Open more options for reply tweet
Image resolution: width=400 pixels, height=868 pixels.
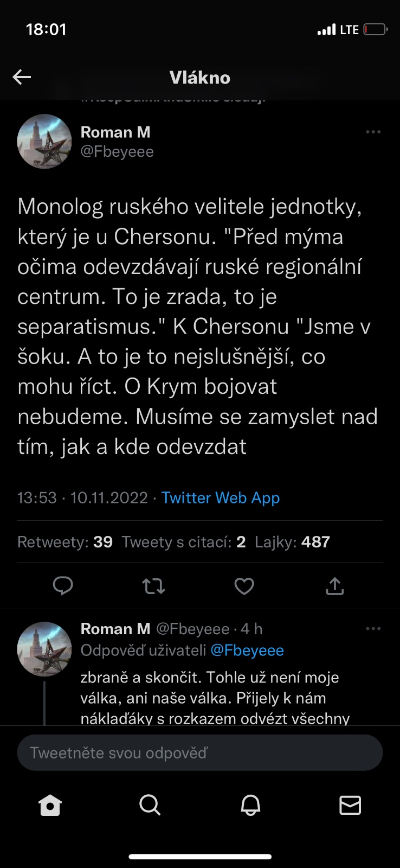coord(373,629)
